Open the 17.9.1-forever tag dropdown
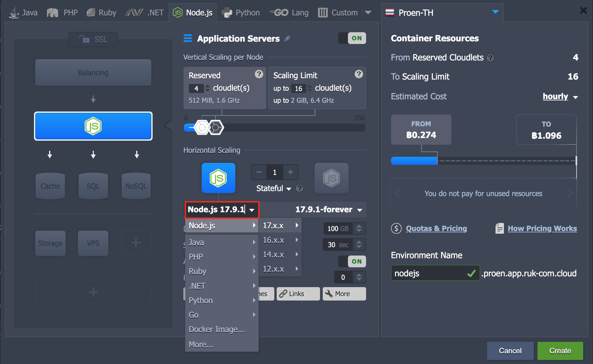This screenshot has height=364, width=593. tap(328, 210)
